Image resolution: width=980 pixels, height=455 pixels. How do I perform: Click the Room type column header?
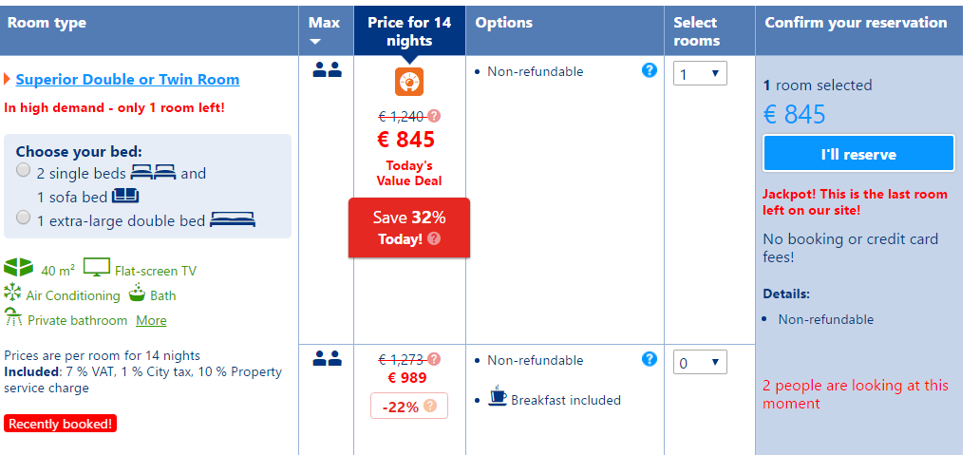click(47, 23)
